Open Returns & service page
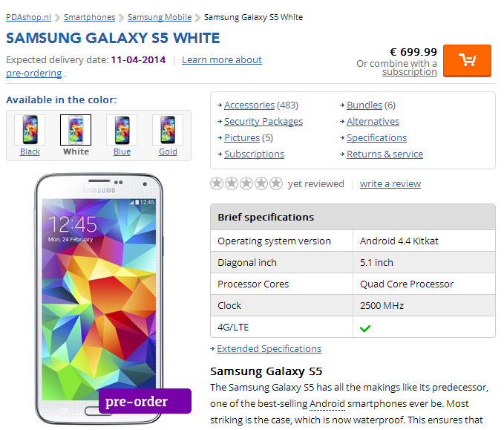This screenshot has width=504, height=430. click(x=384, y=154)
